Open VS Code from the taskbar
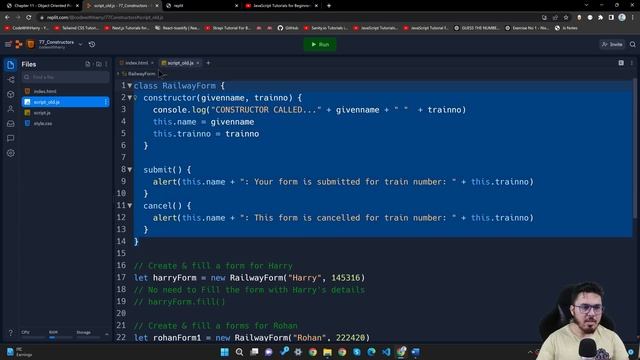 [386, 352]
